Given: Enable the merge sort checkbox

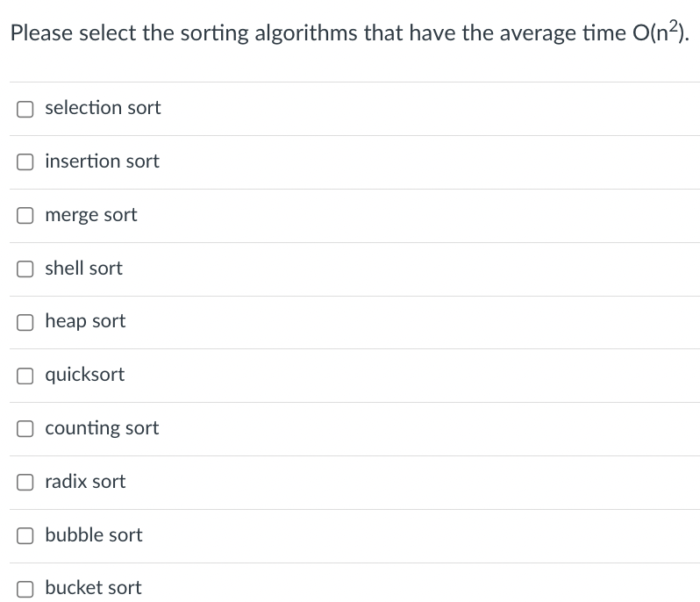Looking at the screenshot, I should pyautogui.click(x=25, y=216).
